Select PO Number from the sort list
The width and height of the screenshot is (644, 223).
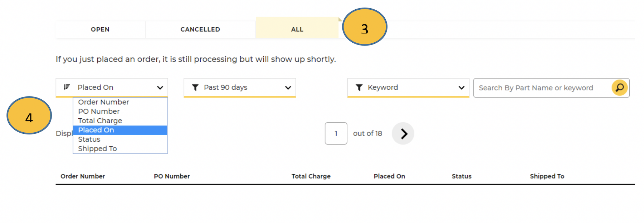(x=99, y=112)
